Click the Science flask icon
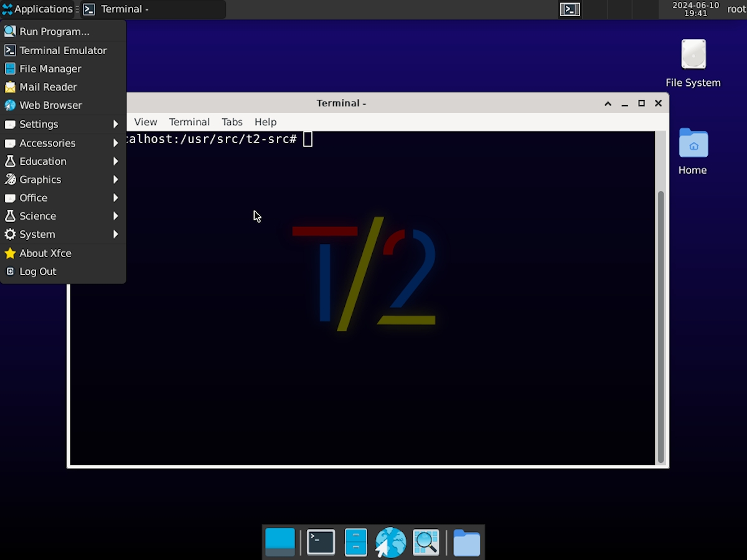 (x=10, y=216)
